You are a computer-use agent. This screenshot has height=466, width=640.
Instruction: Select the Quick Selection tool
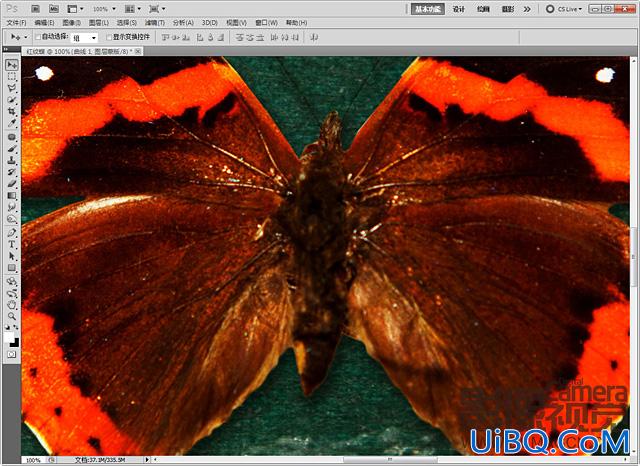click(x=12, y=100)
